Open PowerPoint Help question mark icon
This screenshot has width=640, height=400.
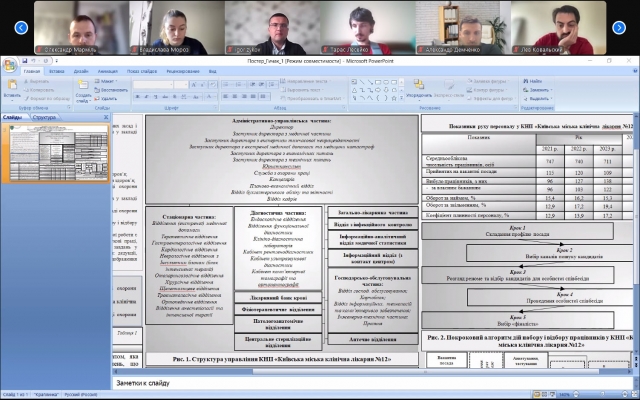click(x=636, y=71)
